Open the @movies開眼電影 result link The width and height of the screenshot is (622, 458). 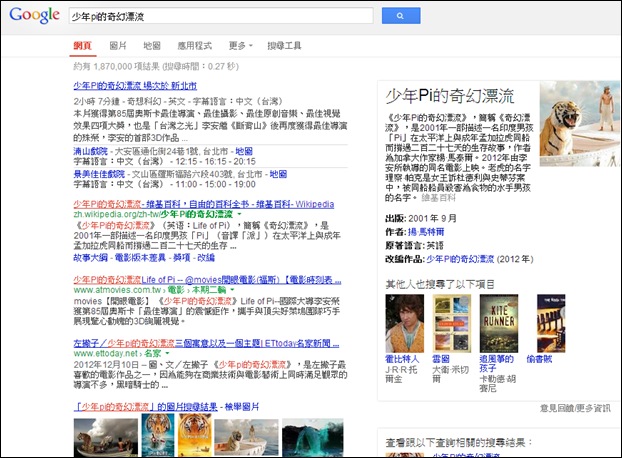[207, 280]
